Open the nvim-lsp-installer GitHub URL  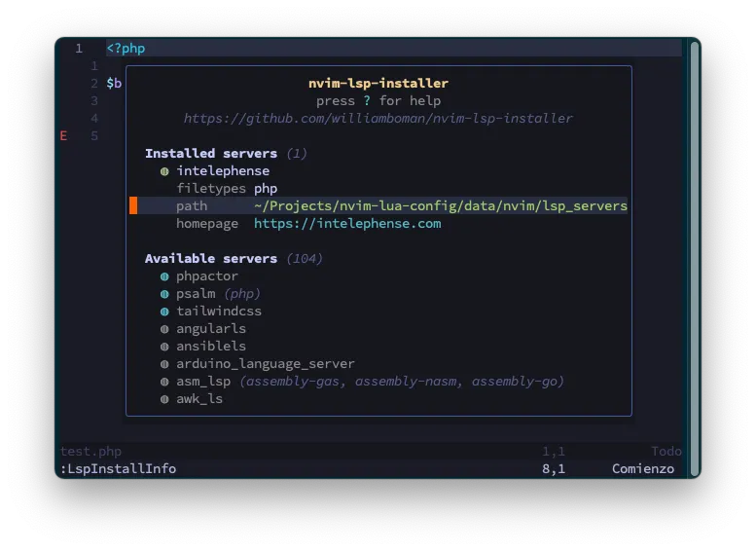pyautogui.click(x=378, y=118)
